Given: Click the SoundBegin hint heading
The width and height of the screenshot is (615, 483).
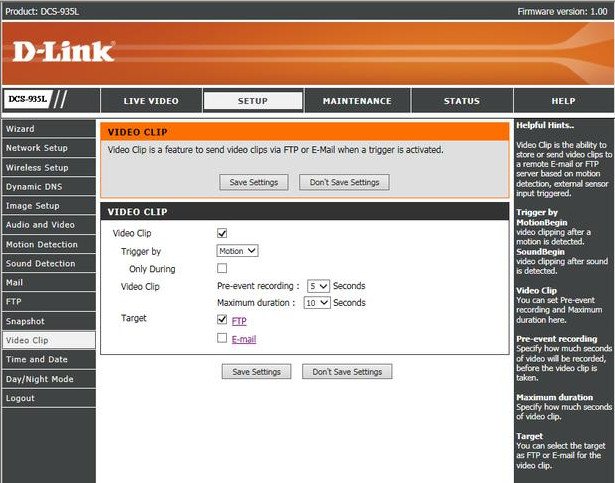Looking at the screenshot, I should (x=540, y=252).
